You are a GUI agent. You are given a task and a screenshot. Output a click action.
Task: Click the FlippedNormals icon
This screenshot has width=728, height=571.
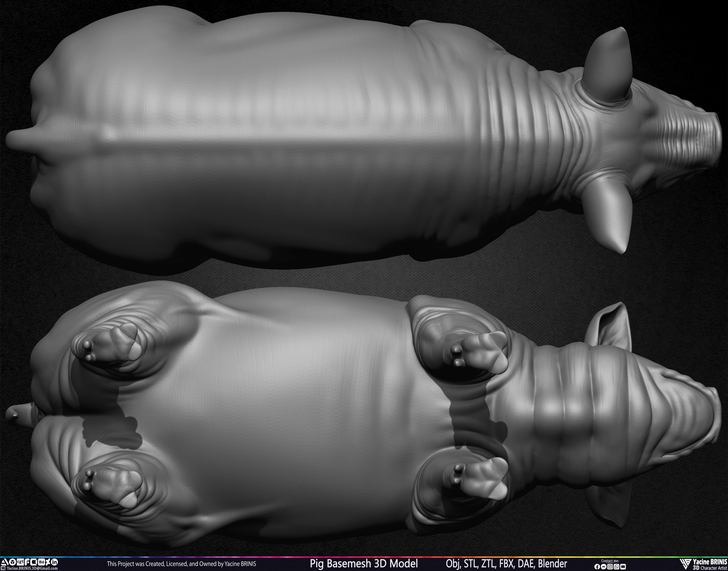click(x=27, y=562)
